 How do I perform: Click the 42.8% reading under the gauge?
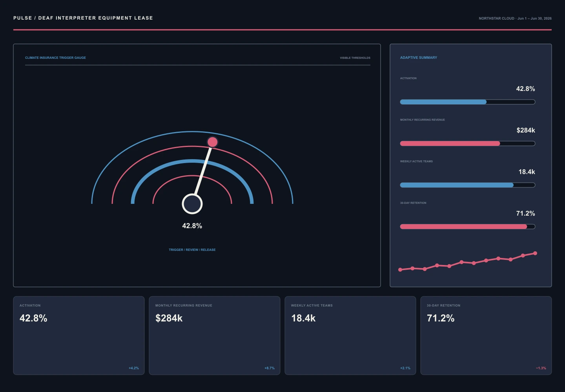[x=192, y=226]
